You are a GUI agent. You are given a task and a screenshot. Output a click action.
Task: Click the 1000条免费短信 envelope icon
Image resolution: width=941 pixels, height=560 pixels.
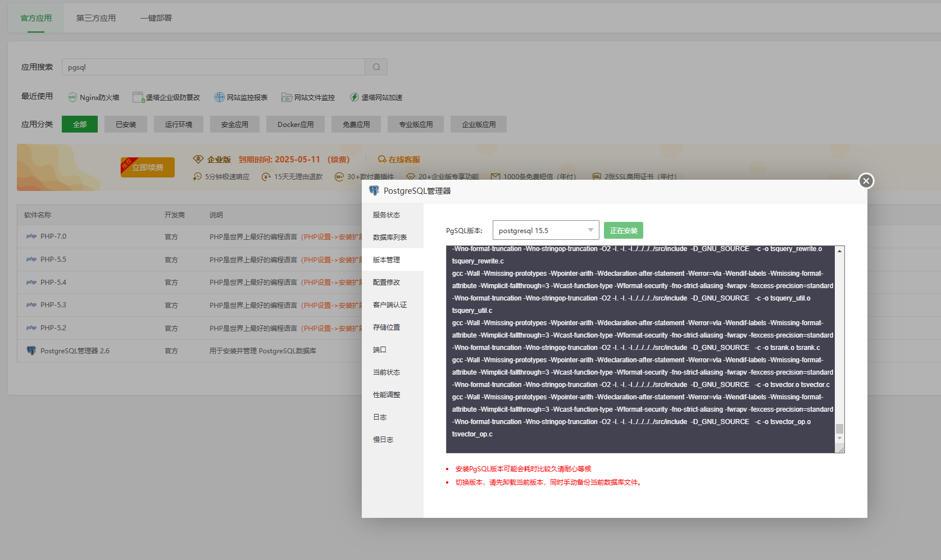[495, 176]
